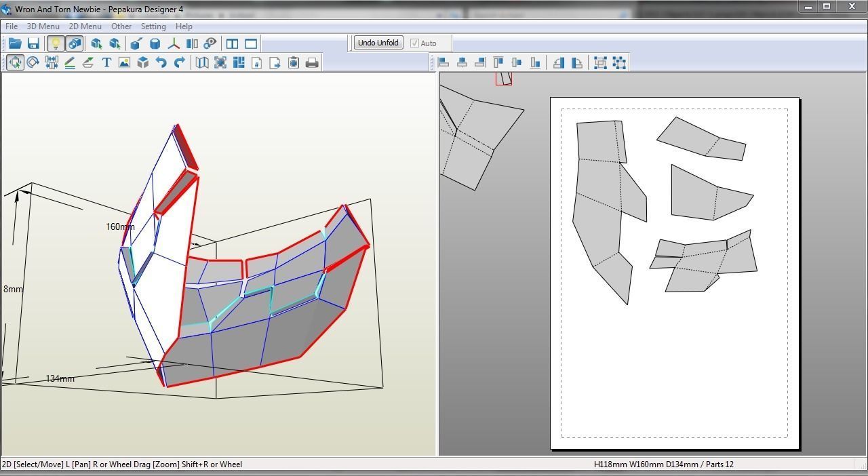Click the cube with pencil icon

coord(136,43)
